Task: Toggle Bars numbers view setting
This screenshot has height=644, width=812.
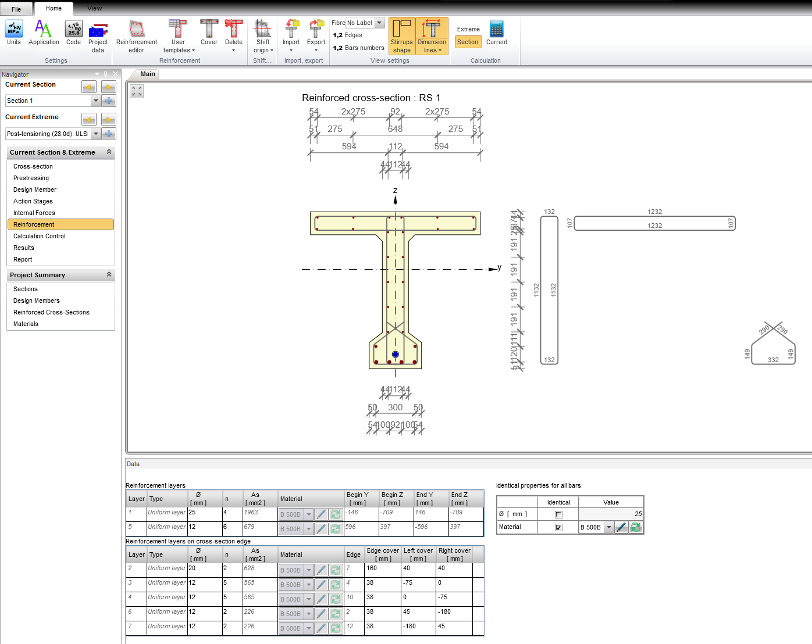Action: pos(359,48)
